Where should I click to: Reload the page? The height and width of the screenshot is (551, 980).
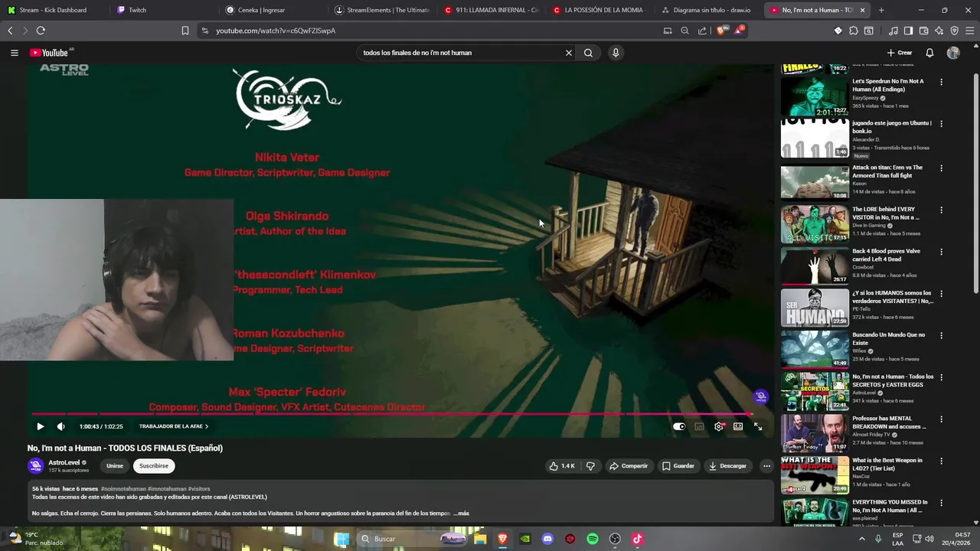coord(41,31)
